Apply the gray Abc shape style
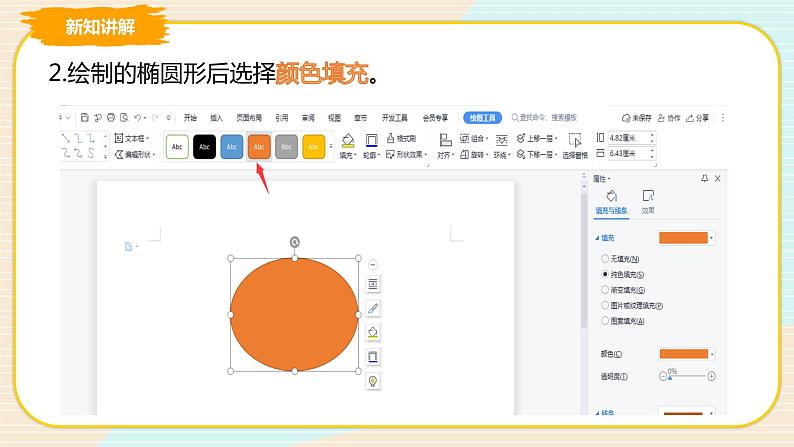Image resolution: width=794 pixels, height=447 pixels. 287,147
